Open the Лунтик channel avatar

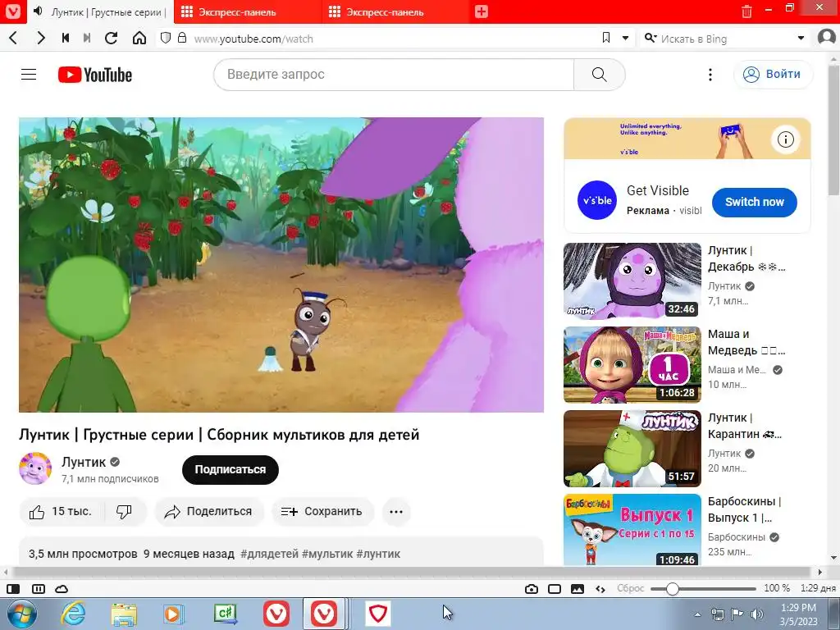tap(35, 468)
